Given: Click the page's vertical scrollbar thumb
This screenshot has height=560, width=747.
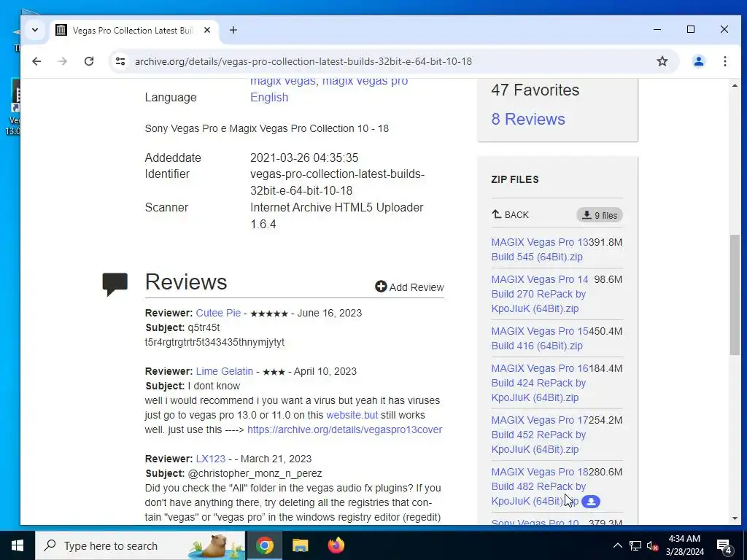Looking at the screenshot, I should coord(735,295).
